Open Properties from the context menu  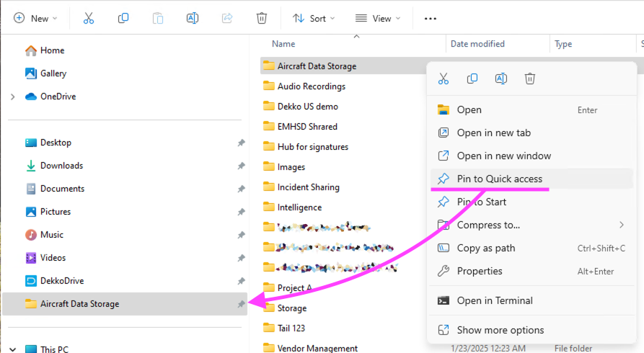(x=531, y=271)
